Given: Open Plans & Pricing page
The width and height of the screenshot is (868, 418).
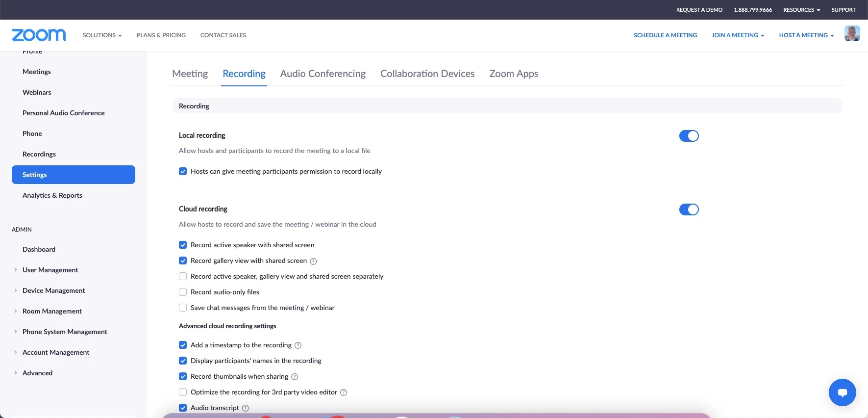Looking at the screenshot, I should tap(161, 35).
